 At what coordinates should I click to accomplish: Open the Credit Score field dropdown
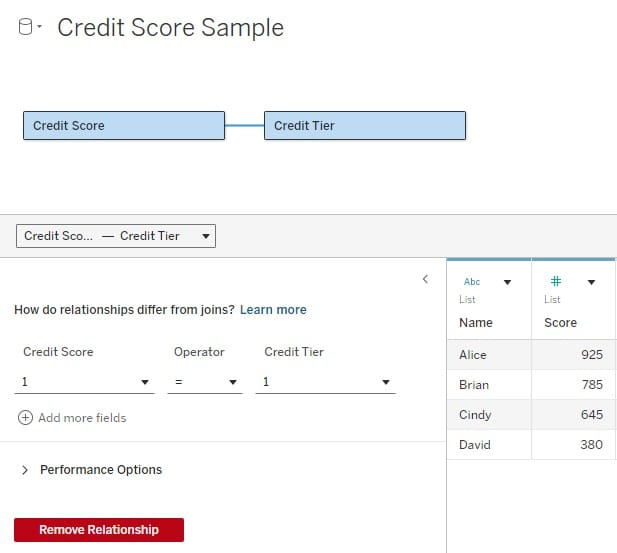(84, 382)
